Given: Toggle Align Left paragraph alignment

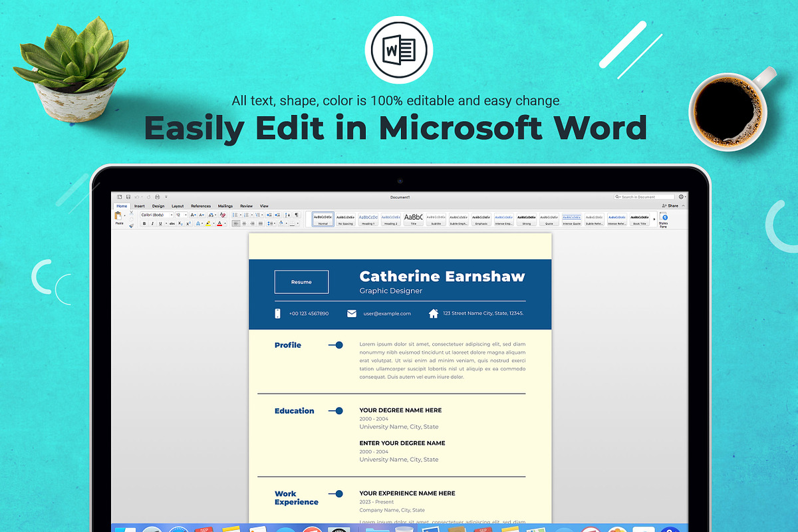Looking at the screenshot, I should 236,223.
